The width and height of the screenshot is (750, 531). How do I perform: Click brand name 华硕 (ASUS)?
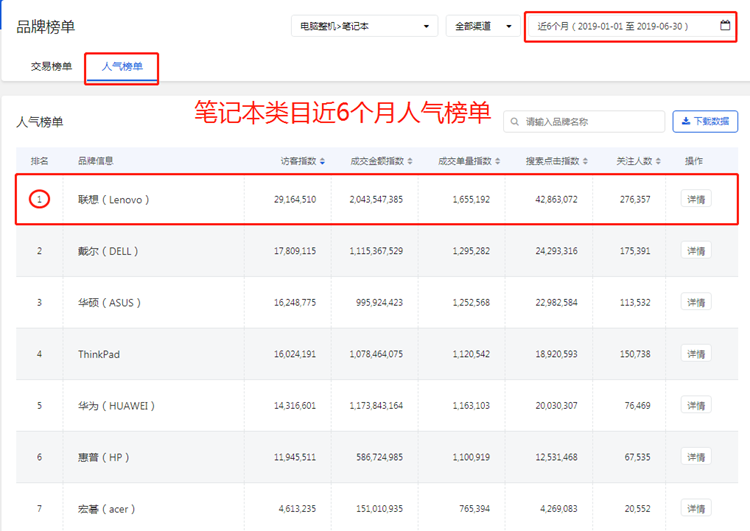(x=110, y=303)
